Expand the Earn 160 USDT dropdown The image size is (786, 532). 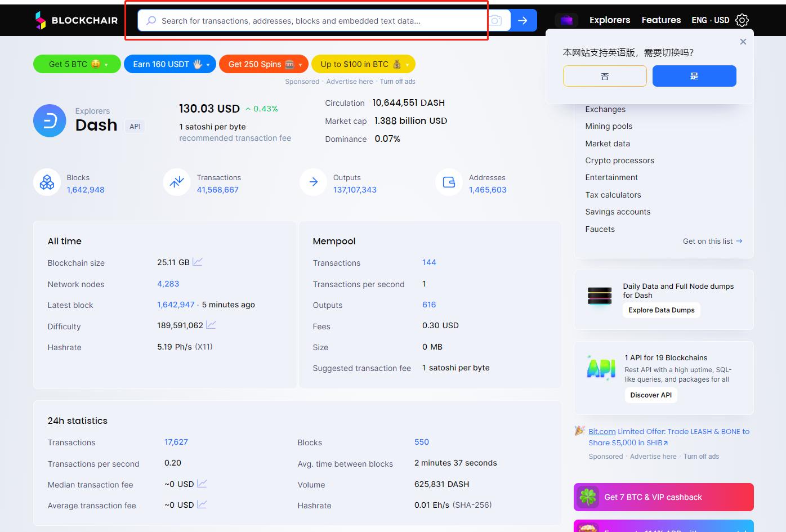(x=208, y=65)
